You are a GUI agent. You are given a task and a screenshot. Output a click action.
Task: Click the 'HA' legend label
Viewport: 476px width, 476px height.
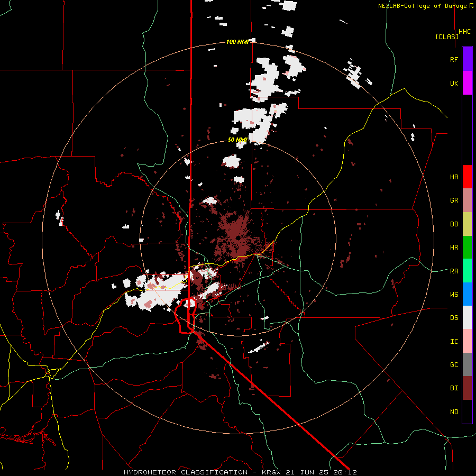(454, 177)
